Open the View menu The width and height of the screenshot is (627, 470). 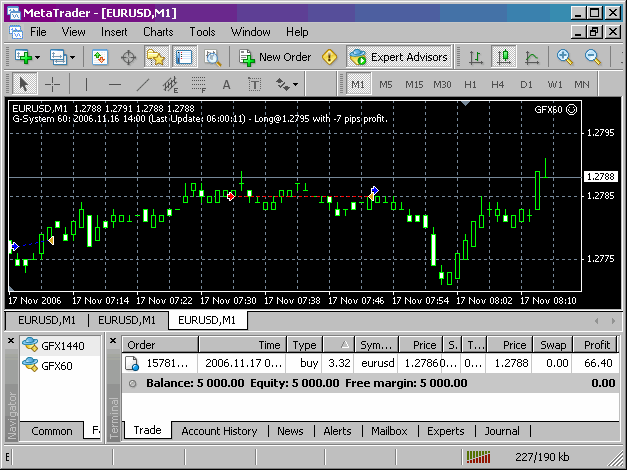(x=73, y=32)
